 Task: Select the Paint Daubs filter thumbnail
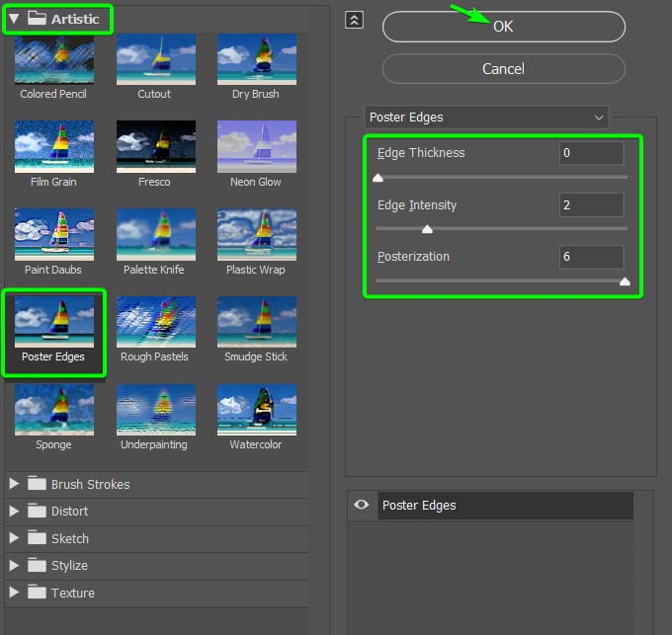(54, 235)
